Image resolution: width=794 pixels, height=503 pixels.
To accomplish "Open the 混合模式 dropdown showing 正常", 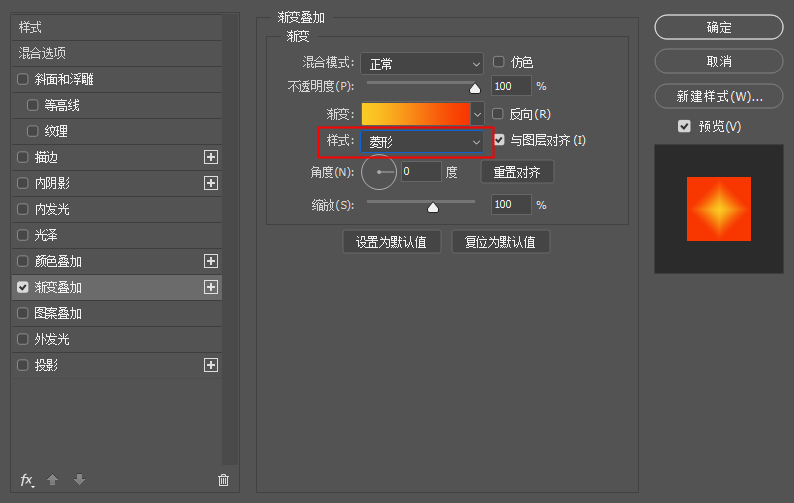I will pyautogui.click(x=422, y=64).
